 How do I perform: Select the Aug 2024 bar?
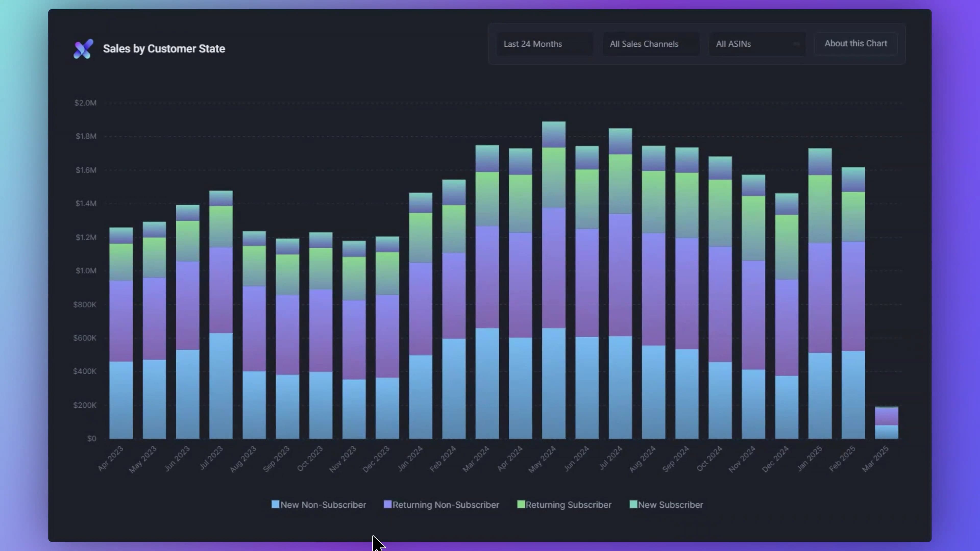(x=654, y=292)
